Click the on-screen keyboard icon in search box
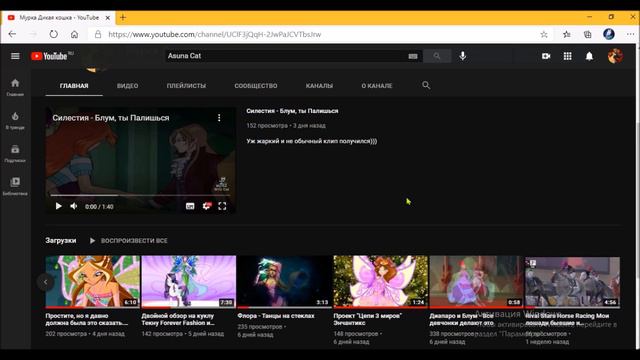This screenshot has width=640, height=360. [413, 56]
